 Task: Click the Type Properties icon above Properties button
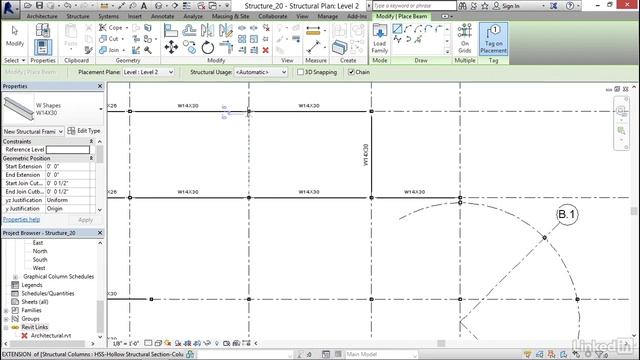tap(42, 30)
